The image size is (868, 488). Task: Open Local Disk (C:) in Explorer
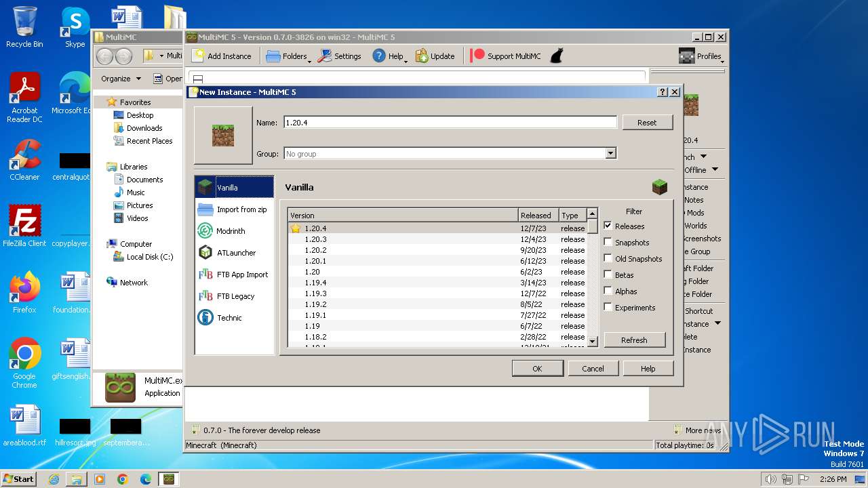click(x=143, y=257)
